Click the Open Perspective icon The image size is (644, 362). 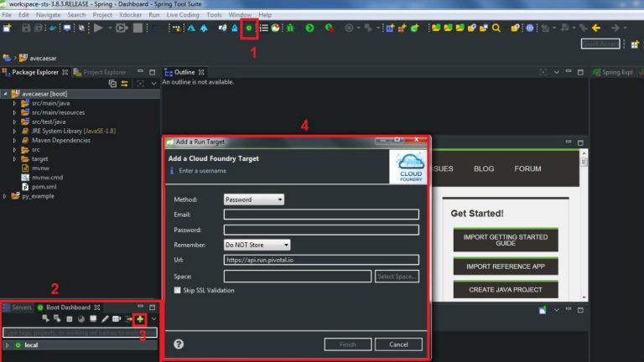coord(635,44)
